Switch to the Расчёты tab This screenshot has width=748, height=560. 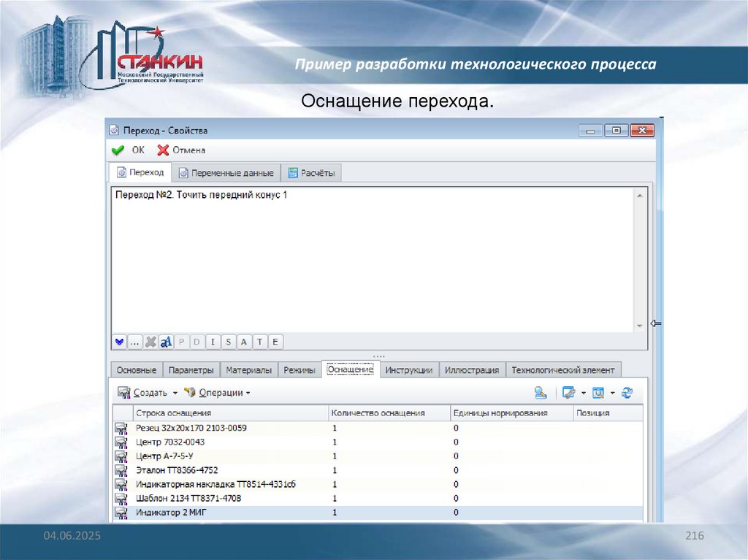[x=311, y=173]
